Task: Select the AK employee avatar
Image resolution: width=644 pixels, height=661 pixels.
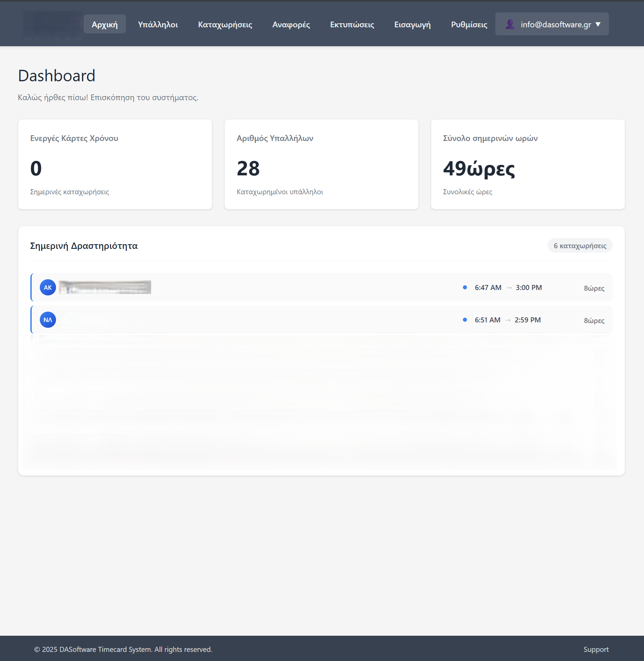Action: [x=47, y=287]
